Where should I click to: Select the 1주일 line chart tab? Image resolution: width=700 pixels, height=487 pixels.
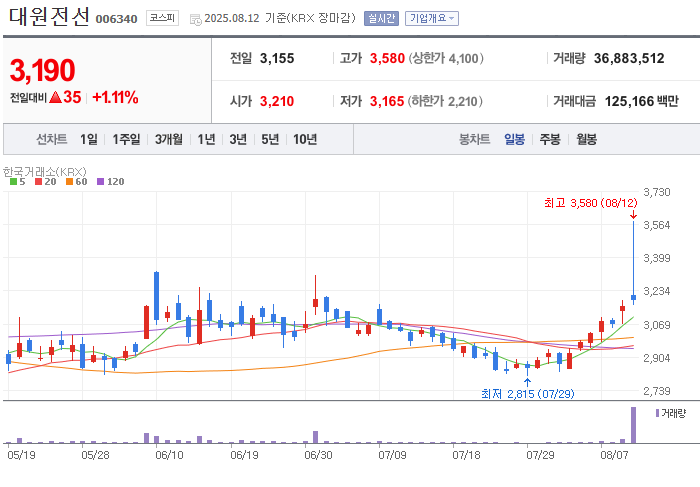click(x=126, y=139)
